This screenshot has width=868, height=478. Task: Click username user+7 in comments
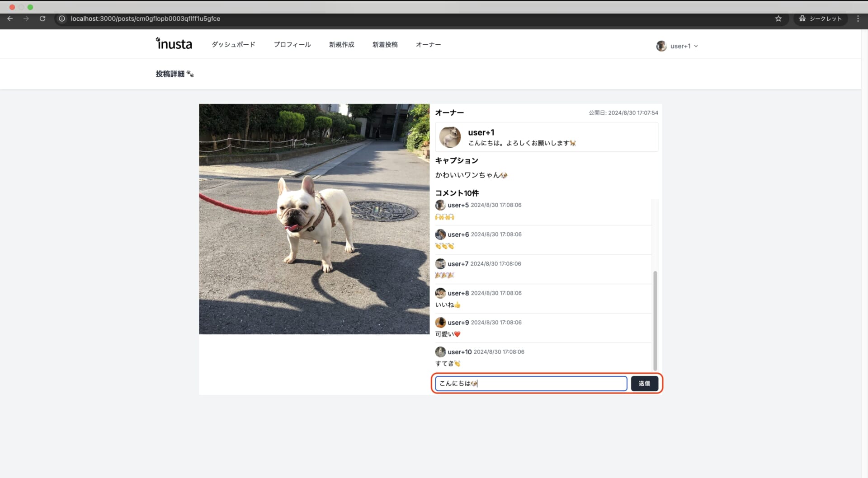coord(458,264)
